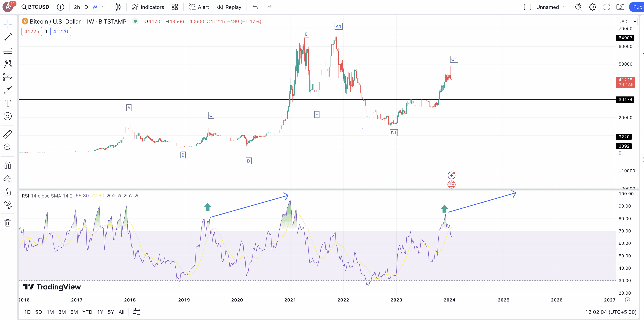Click the Alert button

coord(199,7)
